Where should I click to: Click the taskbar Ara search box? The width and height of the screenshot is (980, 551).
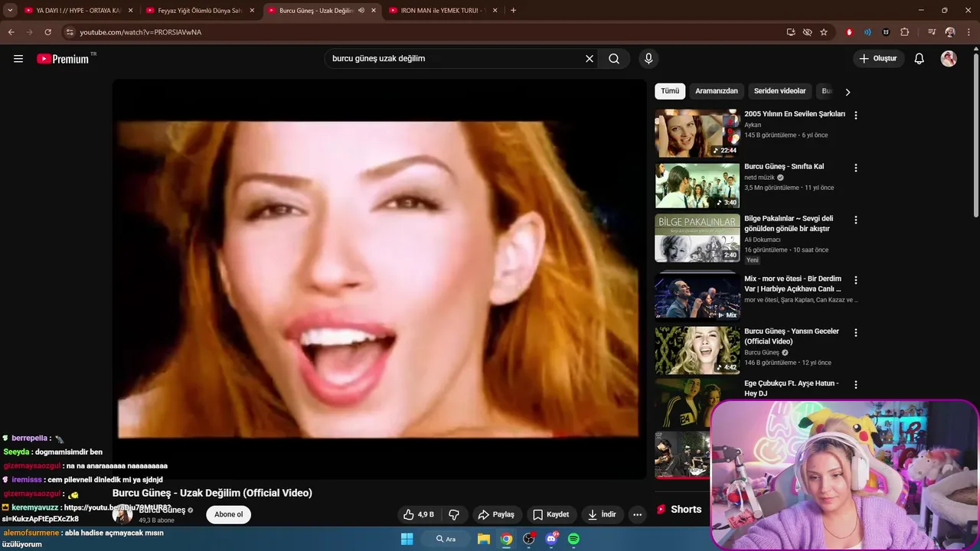point(446,539)
